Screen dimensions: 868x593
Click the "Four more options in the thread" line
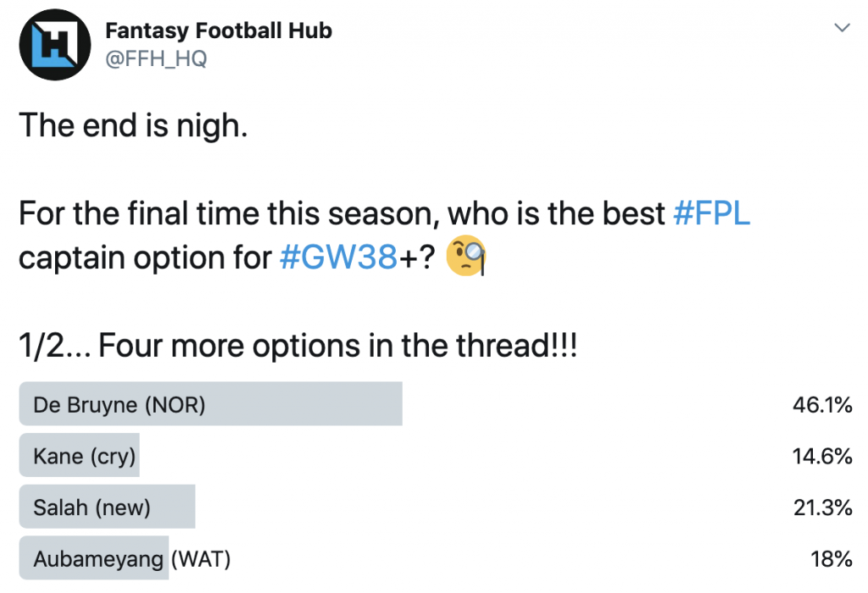click(298, 346)
